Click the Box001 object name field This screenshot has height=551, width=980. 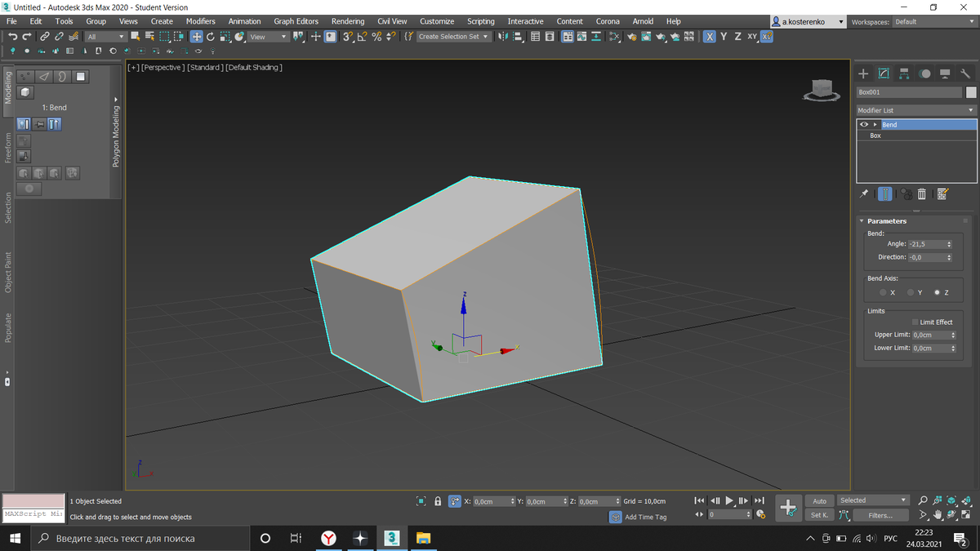(909, 92)
